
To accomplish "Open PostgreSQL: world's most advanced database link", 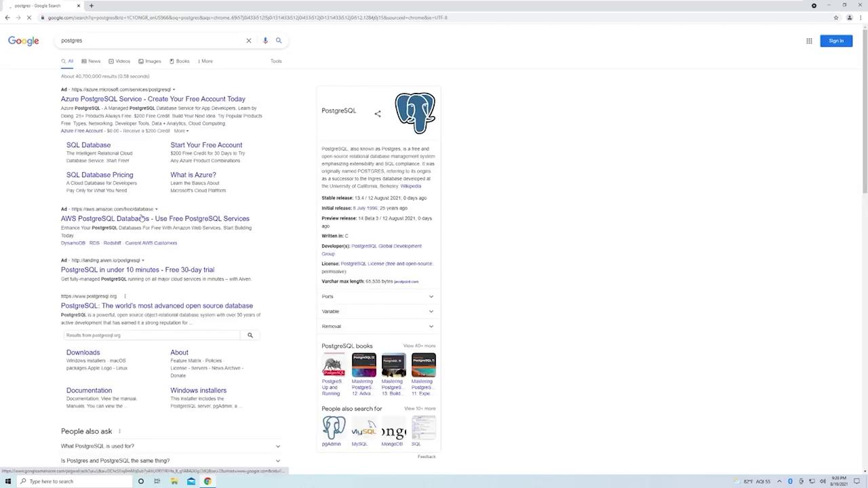I will click(157, 306).
